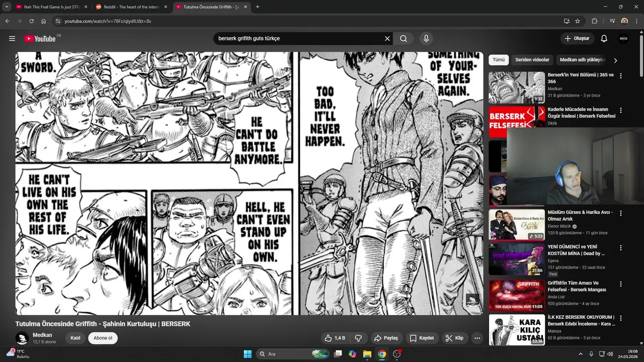Go to the YouTube home logo
The width and height of the screenshot is (644, 362).
40,39
